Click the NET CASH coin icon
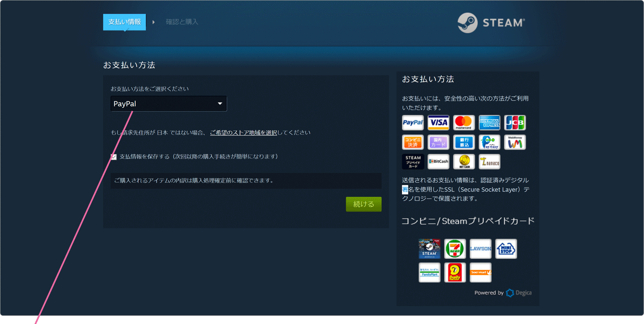Image resolution: width=644 pixels, height=324 pixels. point(464,161)
